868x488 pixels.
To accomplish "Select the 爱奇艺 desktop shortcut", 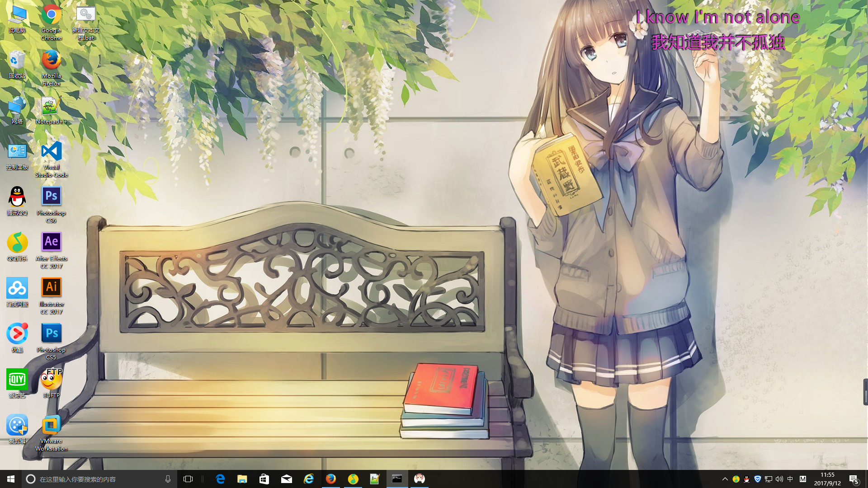I will tap(17, 384).
